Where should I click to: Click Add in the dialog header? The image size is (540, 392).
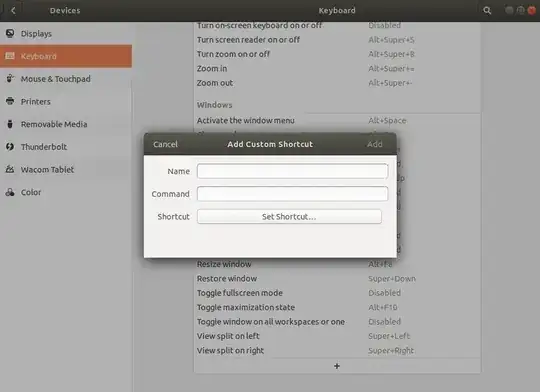(x=375, y=144)
